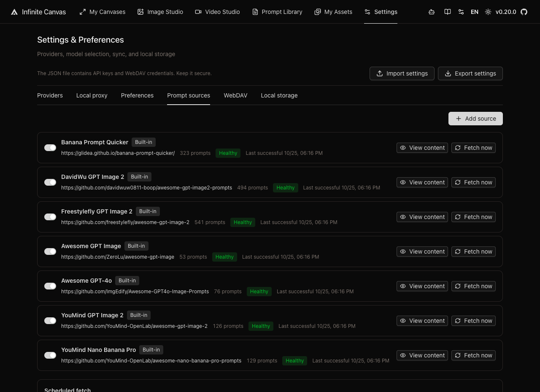Image resolution: width=540 pixels, height=392 pixels.
Task: Disable the Awesome GPT Image source
Action: [50, 251]
